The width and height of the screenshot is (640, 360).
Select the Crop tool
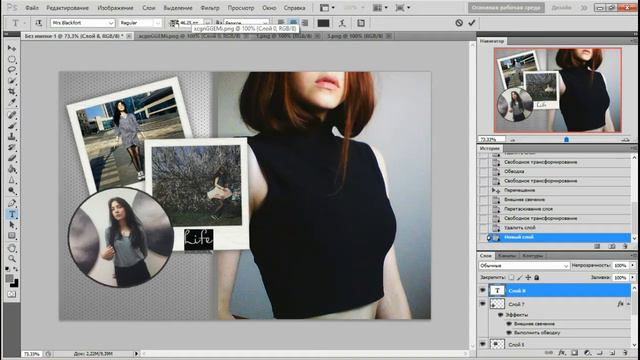tap(12, 91)
